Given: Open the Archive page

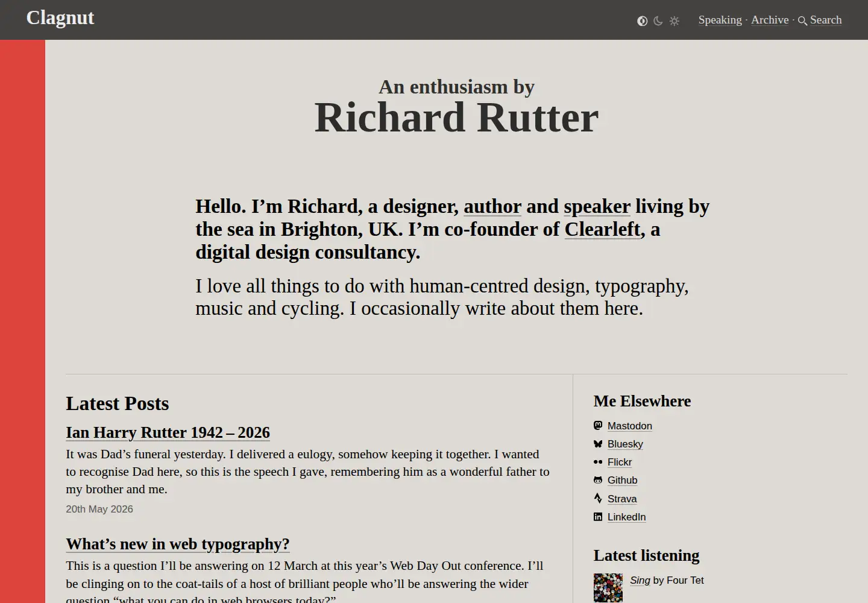Looking at the screenshot, I should tap(770, 20).
